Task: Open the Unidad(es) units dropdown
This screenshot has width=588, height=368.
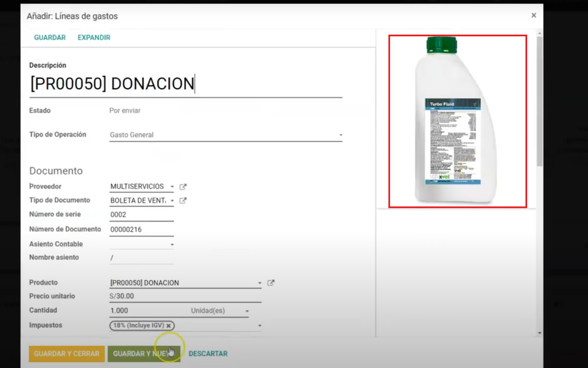Action: [246, 310]
